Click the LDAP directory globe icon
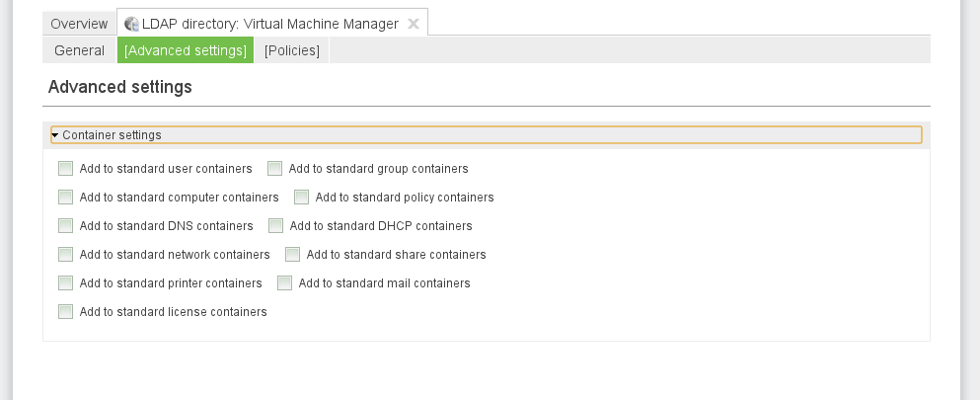 131,24
